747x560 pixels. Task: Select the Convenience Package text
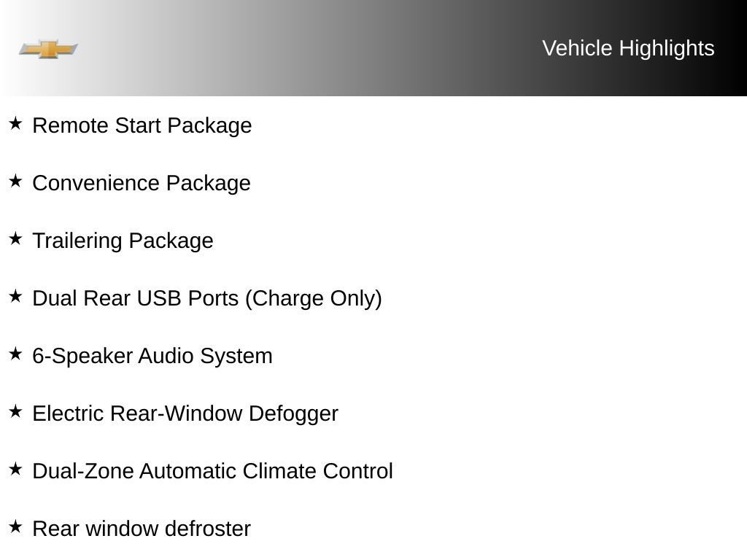[142, 184]
